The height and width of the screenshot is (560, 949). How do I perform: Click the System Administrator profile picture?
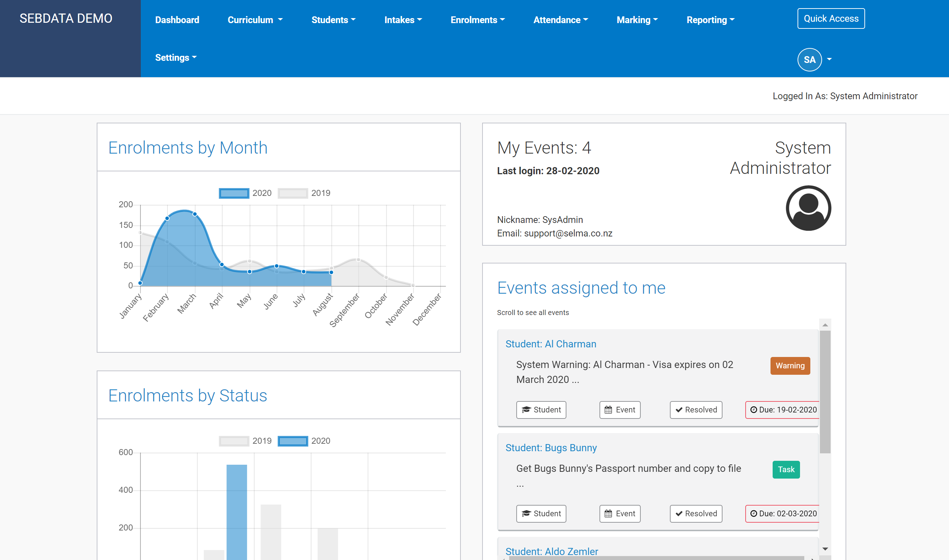point(808,208)
